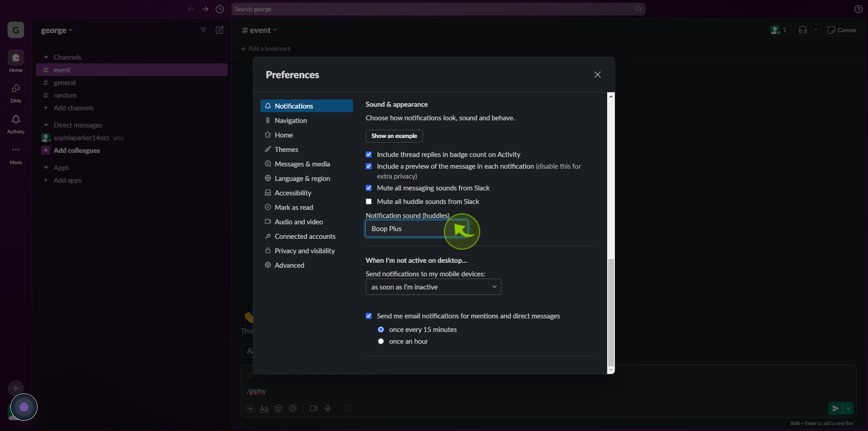Open send options chevron
The image size is (868, 431).
848,408
